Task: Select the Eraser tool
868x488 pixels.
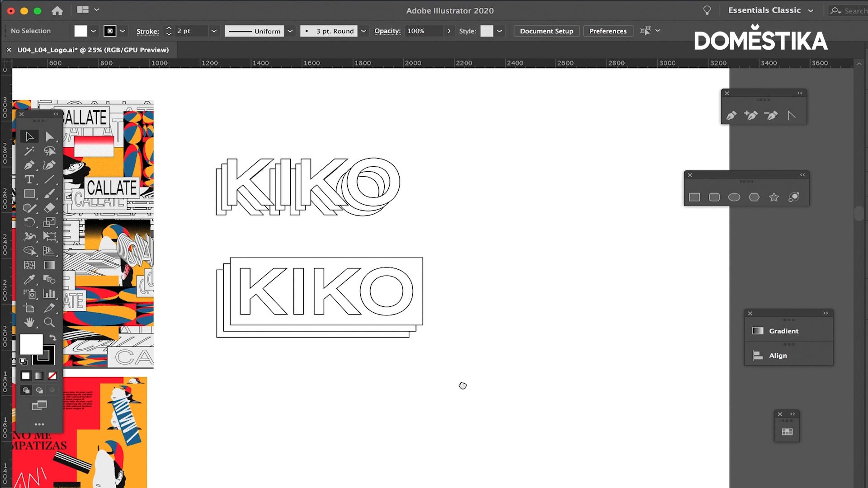Action: 49,208
